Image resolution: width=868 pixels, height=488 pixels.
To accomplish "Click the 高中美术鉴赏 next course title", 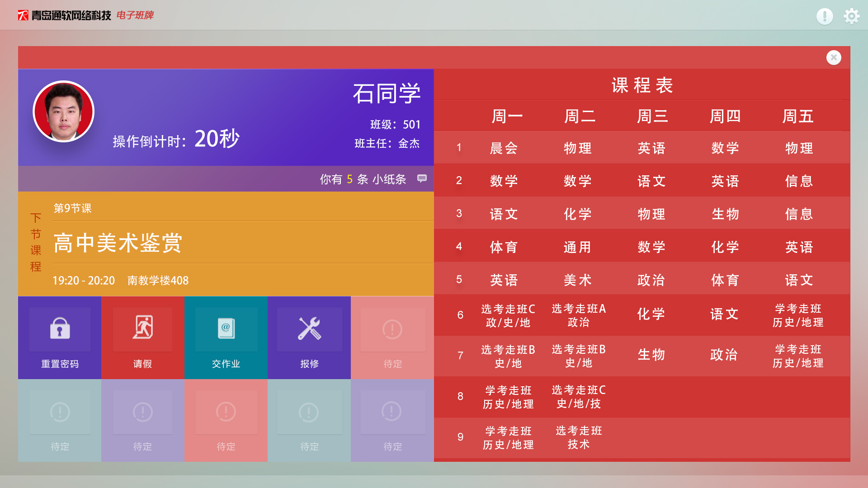I will tap(118, 243).
